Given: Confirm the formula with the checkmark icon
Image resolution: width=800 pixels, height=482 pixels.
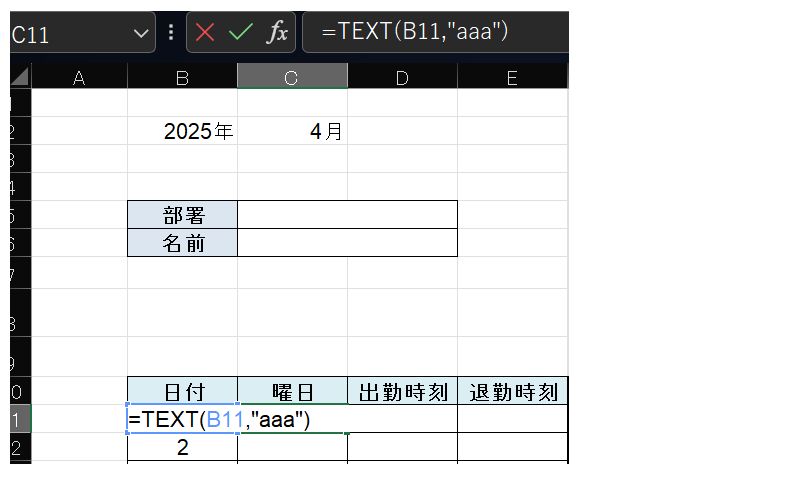Looking at the screenshot, I should (240, 32).
